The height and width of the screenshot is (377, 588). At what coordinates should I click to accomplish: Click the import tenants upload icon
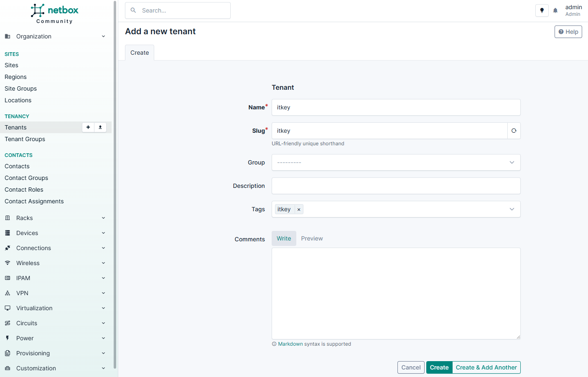click(100, 127)
